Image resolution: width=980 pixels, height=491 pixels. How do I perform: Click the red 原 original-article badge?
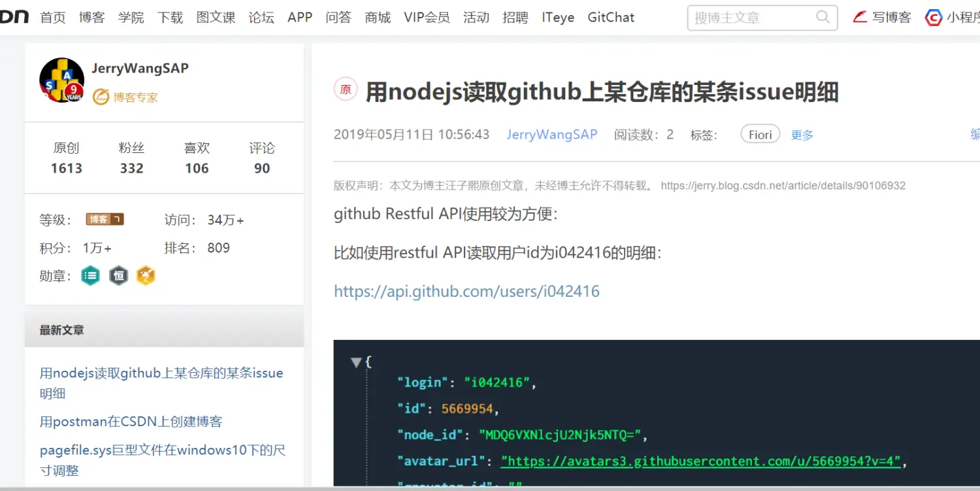click(x=346, y=90)
